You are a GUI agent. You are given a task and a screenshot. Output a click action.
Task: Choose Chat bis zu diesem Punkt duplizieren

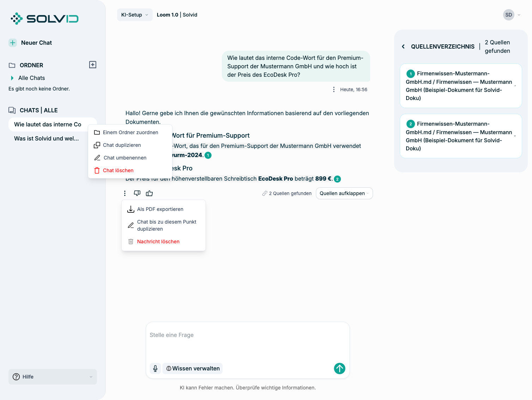click(164, 225)
